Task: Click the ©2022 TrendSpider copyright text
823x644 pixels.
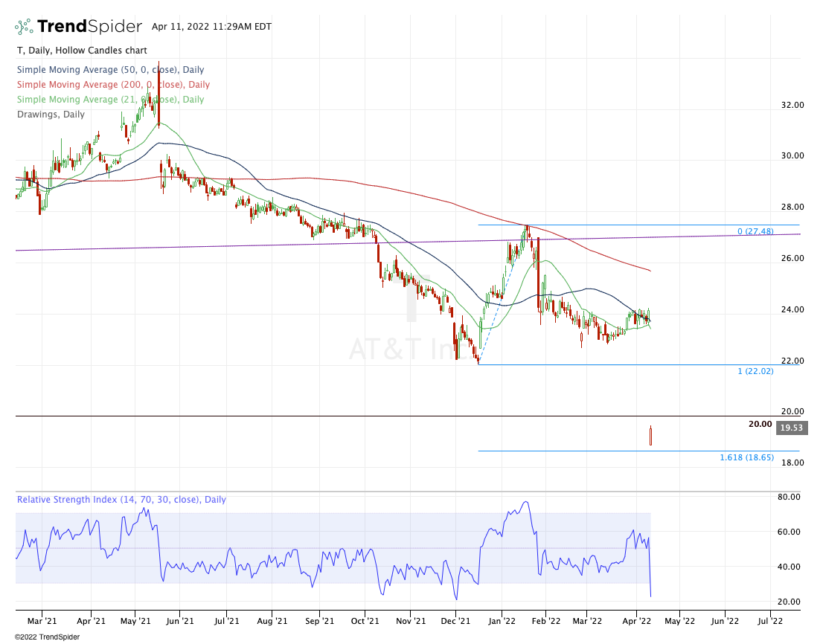Action: pos(47,637)
